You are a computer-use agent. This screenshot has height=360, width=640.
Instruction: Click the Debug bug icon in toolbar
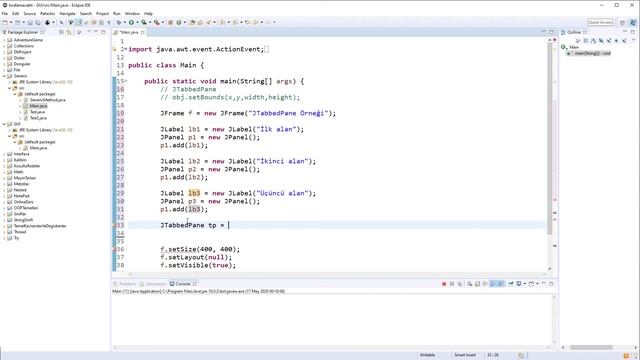click(119, 22)
